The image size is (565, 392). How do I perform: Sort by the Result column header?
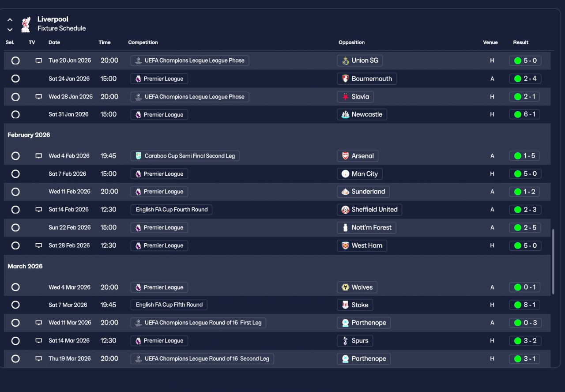click(x=521, y=42)
